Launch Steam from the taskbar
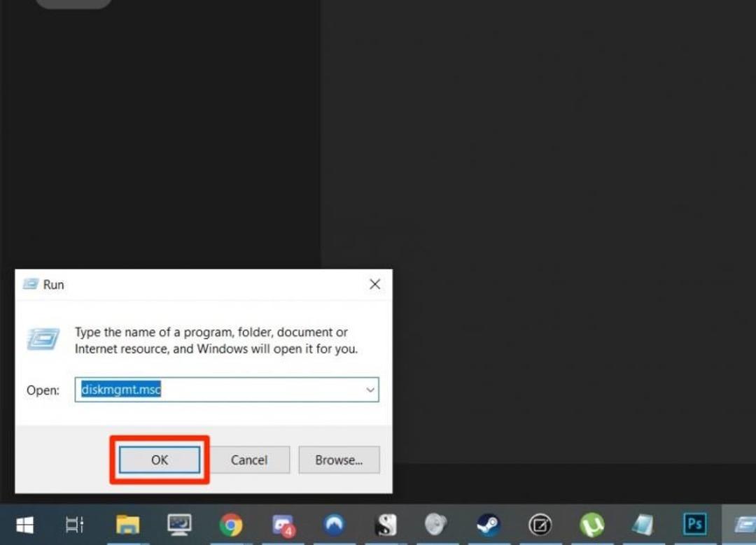Image resolution: width=756 pixels, height=545 pixels. click(x=489, y=525)
